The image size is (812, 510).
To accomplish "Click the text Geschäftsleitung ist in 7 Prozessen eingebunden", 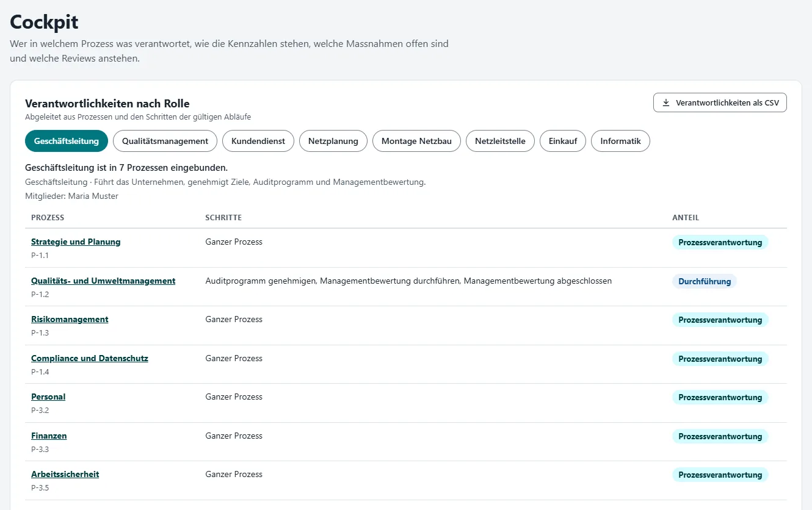I will tap(126, 167).
